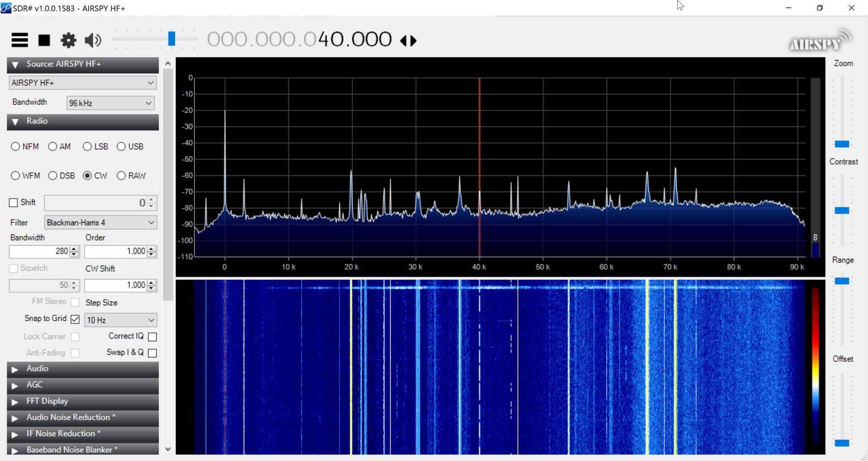Stop the receiver with the stop icon
The image size is (868, 461).
44,40
